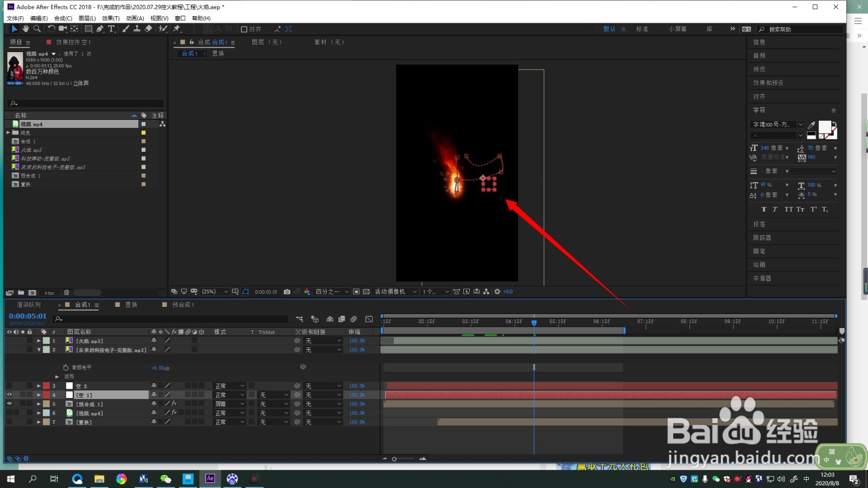Select the Pen tool
868x488 pixels.
click(100, 29)
